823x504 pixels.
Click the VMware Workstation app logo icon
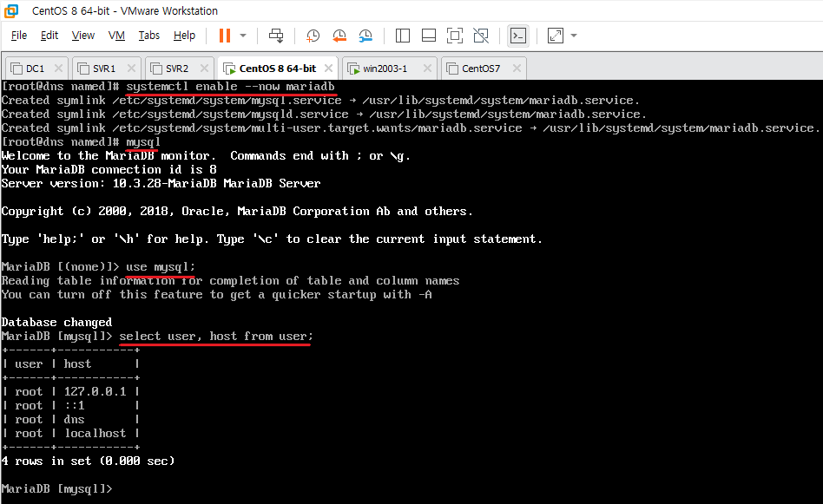[11, 10]
